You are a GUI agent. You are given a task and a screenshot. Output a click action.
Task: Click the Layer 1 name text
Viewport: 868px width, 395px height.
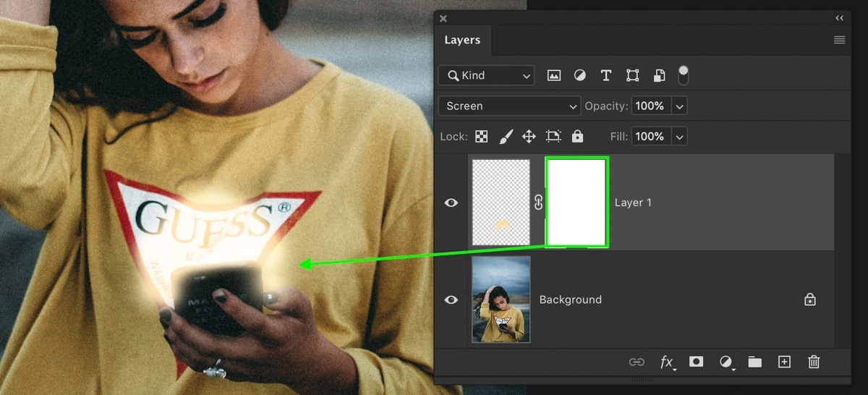point(633,203)
